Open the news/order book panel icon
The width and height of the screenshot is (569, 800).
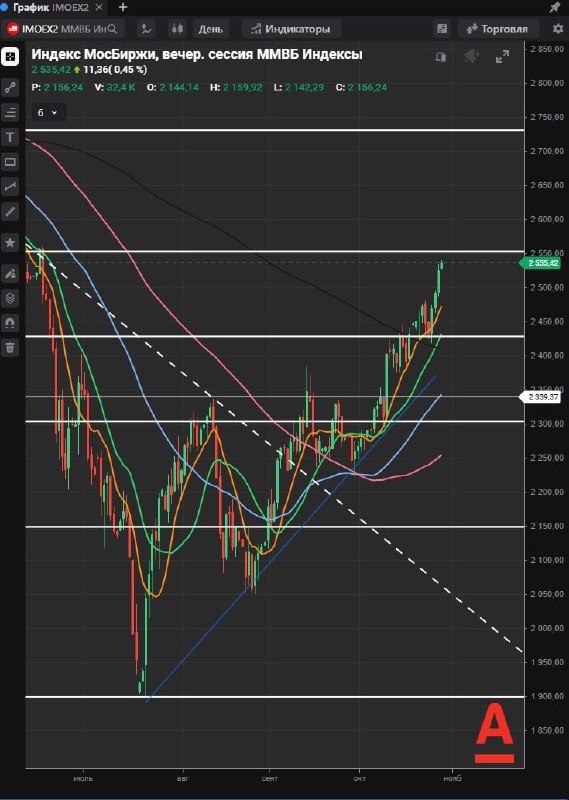(x=442, y=29)
